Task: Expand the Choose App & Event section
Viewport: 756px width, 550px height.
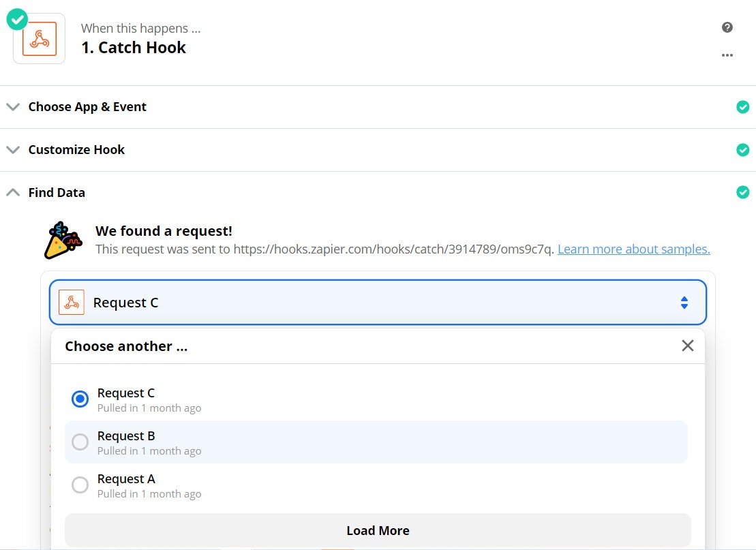Action: click(13, 107)
